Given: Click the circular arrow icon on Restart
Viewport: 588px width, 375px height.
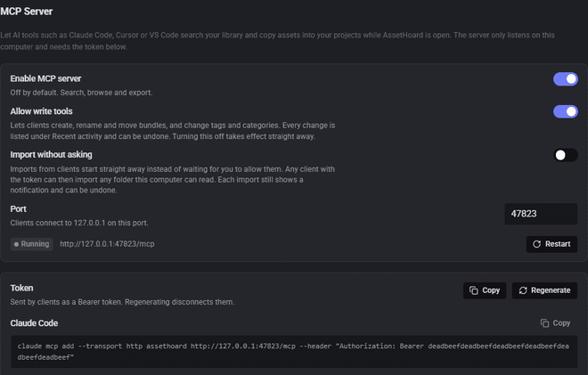Looking at the screenshot, I should [x=536, y=244].
